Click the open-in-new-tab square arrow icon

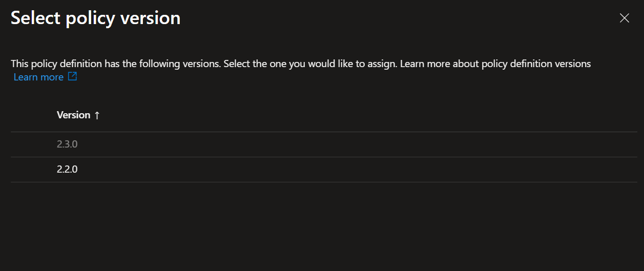(x=72, y=77)
